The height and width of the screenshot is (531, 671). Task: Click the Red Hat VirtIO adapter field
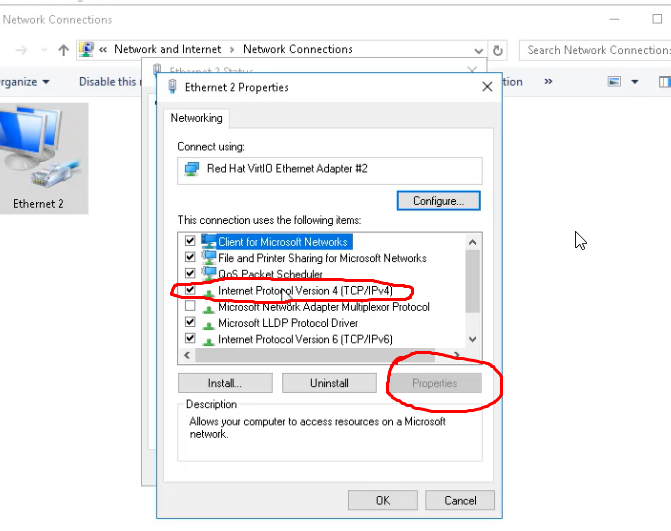[x=330, y=171]
